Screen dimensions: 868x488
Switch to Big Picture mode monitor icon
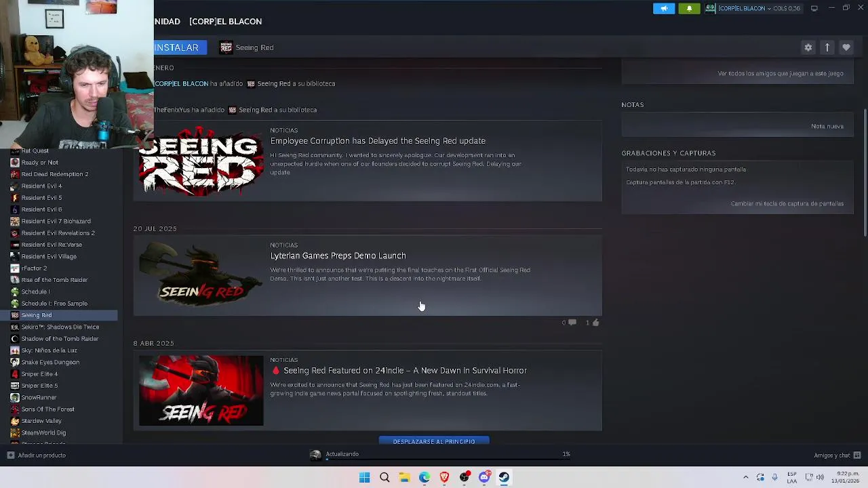point(814,8)
